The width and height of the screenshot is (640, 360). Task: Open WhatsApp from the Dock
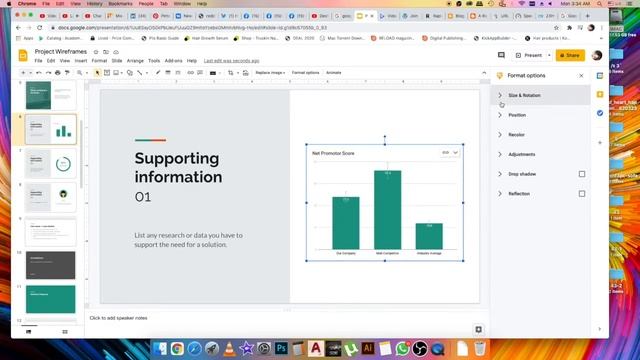(x=402, y=348)
